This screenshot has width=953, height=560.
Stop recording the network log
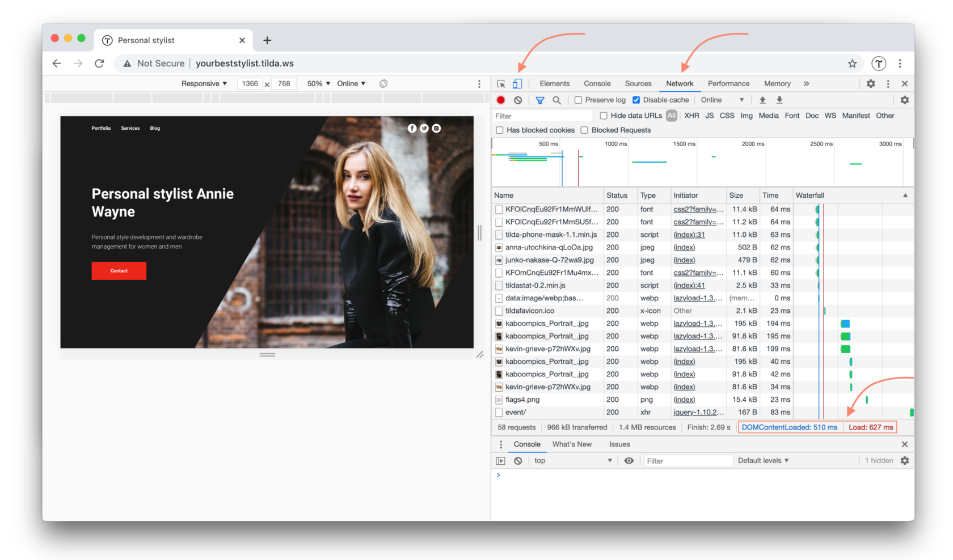(x=501, y=100)
